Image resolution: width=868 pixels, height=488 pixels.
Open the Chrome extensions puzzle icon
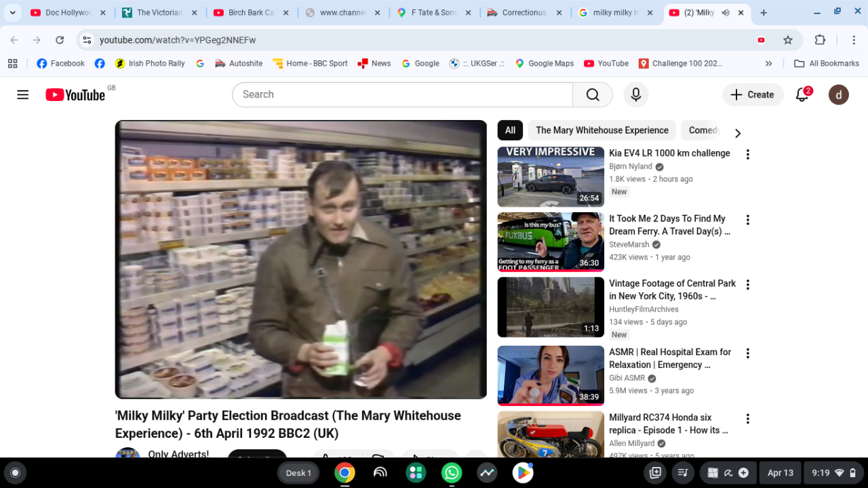(820, 40)
